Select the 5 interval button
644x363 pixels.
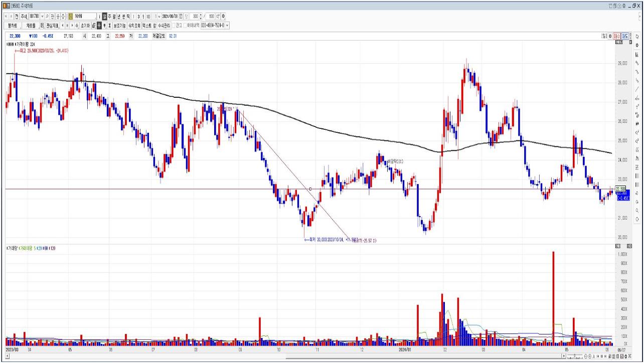143,17
